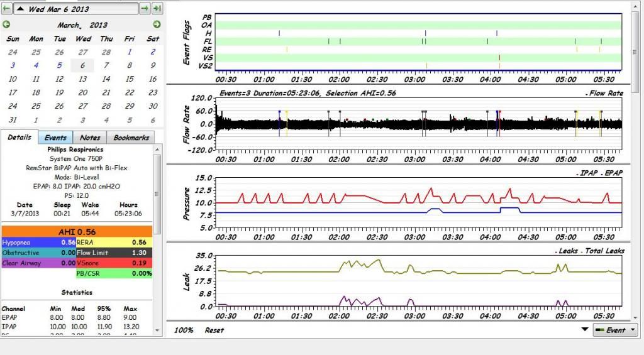Select March 13 in the calendar
This screenshot has width=644, height=355.
[82, 79]
